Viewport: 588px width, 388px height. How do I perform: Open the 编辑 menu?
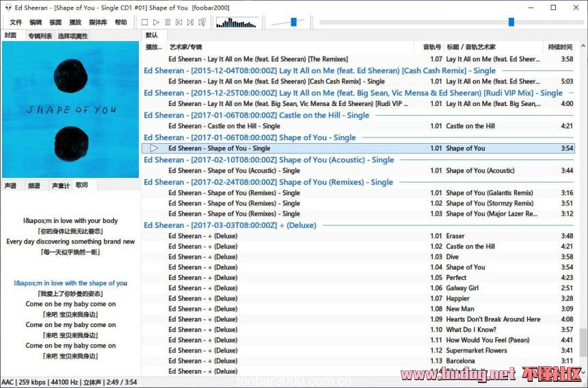[x=36, y=23]
